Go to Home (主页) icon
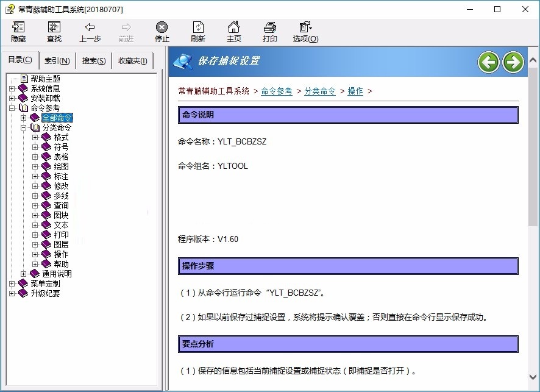This screenshot has width=540, height=392. (x=234, y=31)
